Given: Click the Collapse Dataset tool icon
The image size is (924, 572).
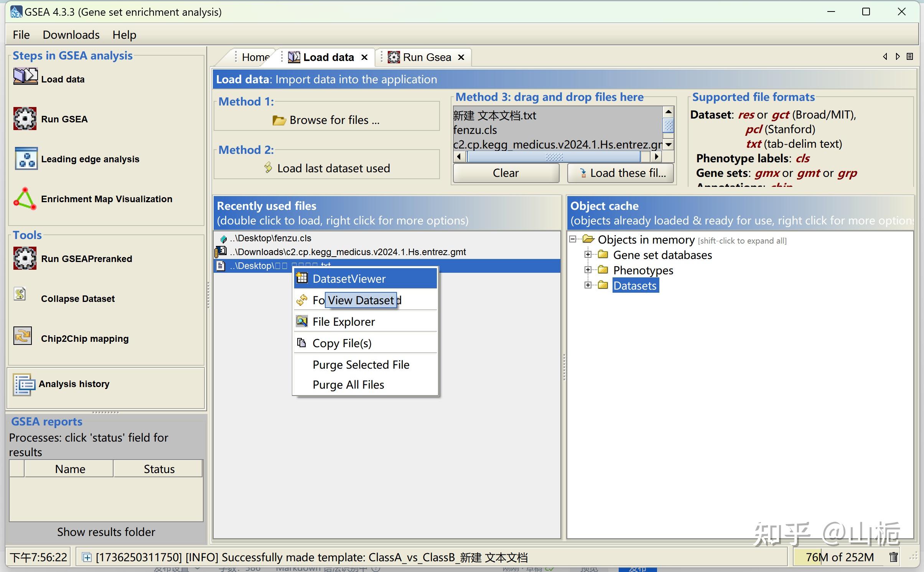Looking at the screenshot, I should coord(20,294).
